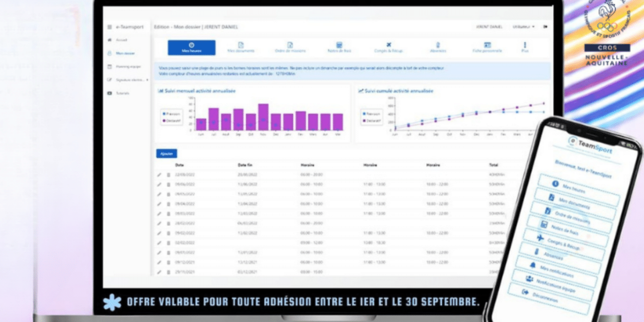644x322 pixels.
Task: Edit the 09/12/2021 row with pencil icon
Action: click(x=159, y=262)
